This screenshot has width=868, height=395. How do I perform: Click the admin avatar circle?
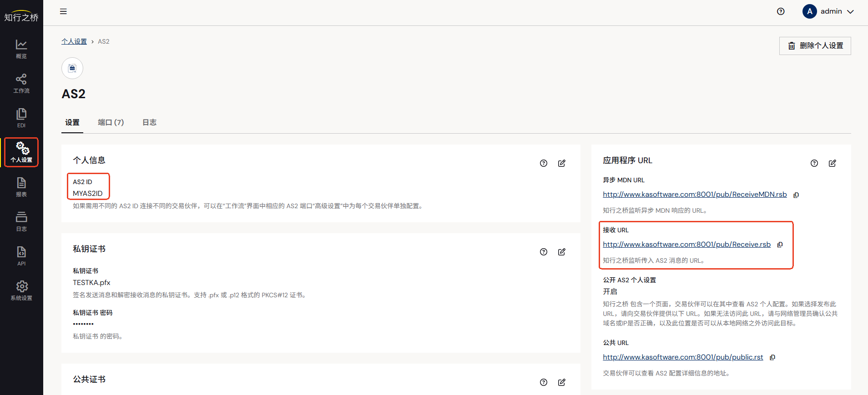[x=810, y=11]
